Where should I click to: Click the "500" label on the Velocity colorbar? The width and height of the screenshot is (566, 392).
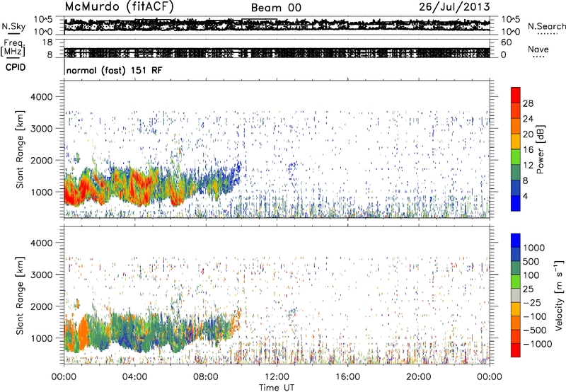[531, 262]
